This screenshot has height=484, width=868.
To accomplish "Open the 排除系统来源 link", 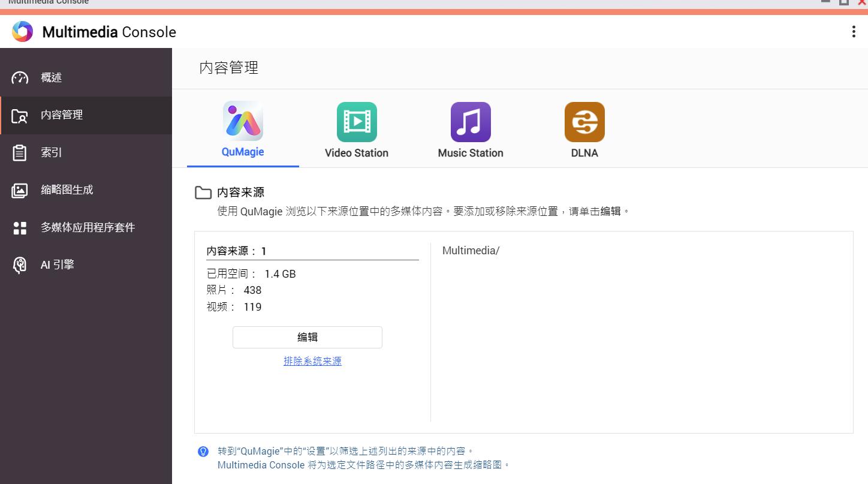I will (x=312, y=360).
